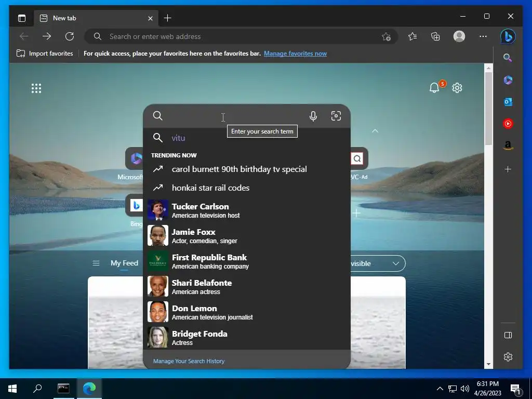The image size is (532, 399).
Task: Select honkai star rail codes suggestion
Action: [247, 188]
